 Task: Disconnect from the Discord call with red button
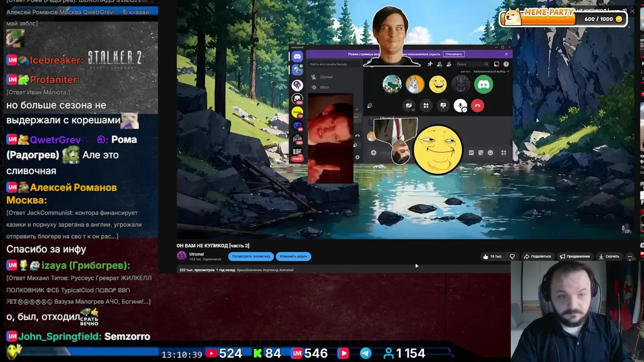(477, 105)
